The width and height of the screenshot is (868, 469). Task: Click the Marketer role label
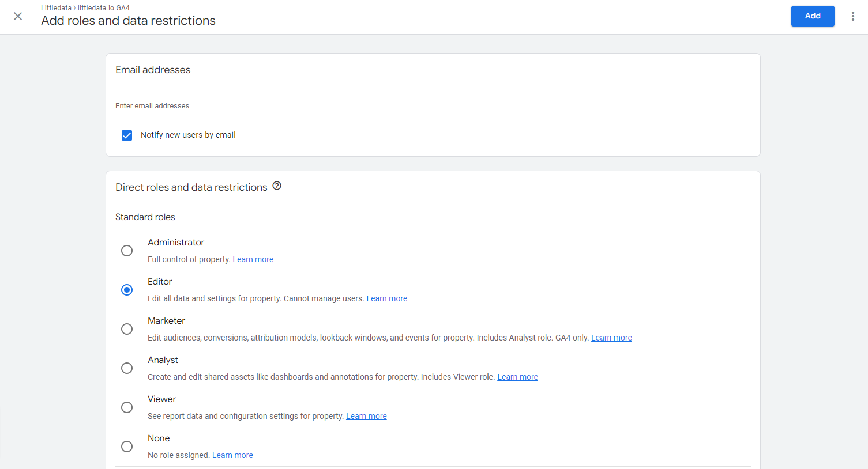coord(166,321)
